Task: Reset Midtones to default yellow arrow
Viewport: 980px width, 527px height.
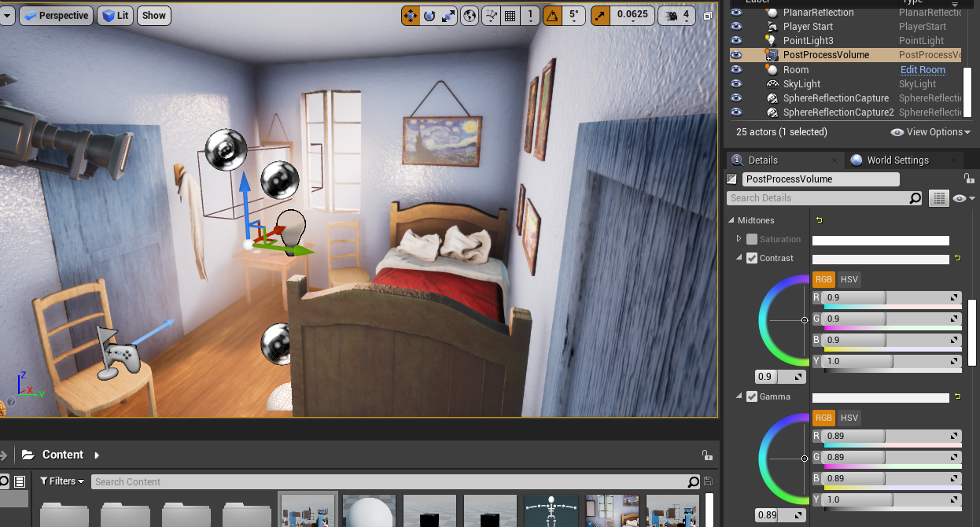Action: tap(819, 220)
